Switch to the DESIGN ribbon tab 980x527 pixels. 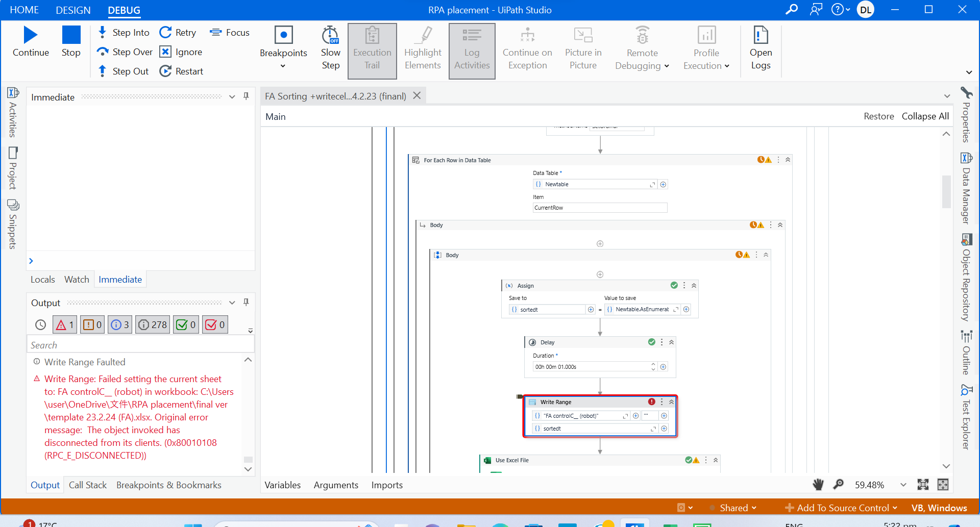[x=73, y=10]
